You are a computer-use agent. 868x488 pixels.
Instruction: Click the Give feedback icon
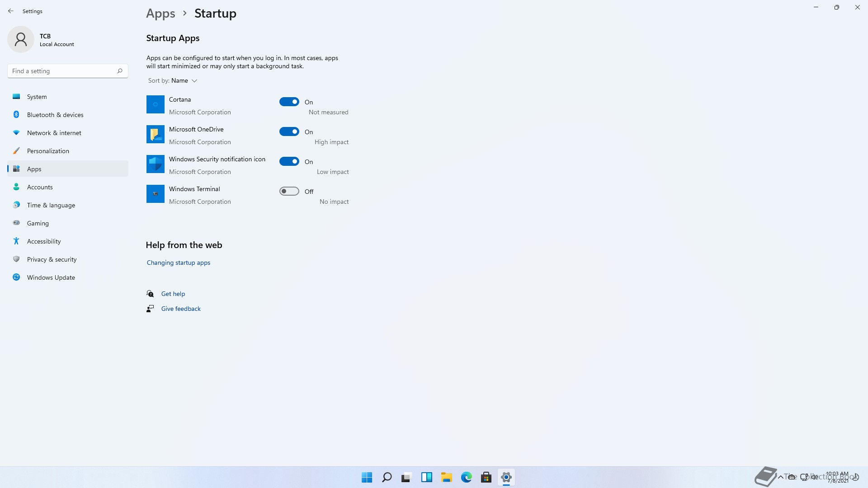150,309
